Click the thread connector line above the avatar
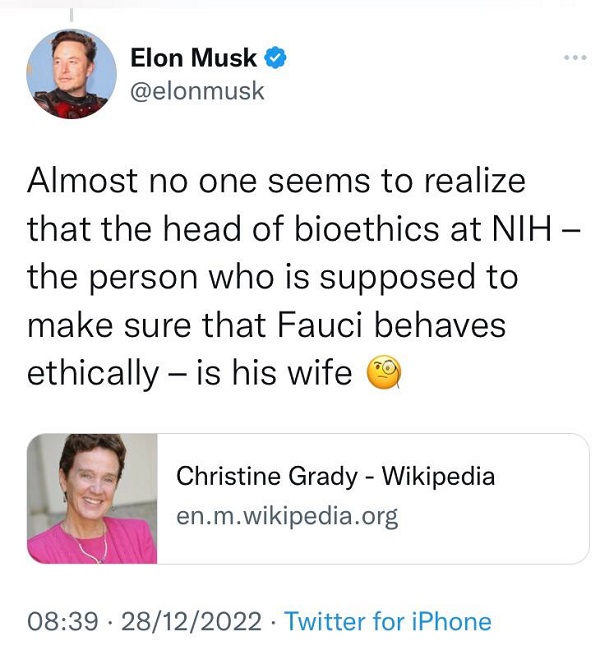Viewport: 600px width, 650px height. pos(71,15)
